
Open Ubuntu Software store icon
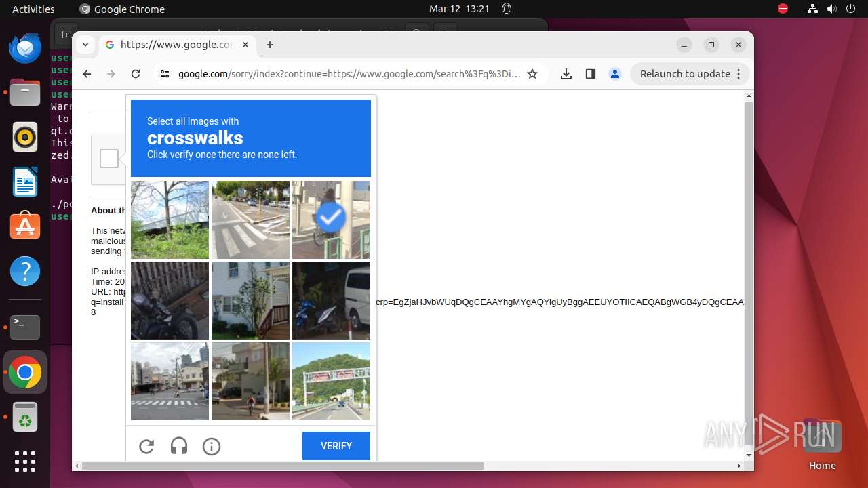(25, 226)
